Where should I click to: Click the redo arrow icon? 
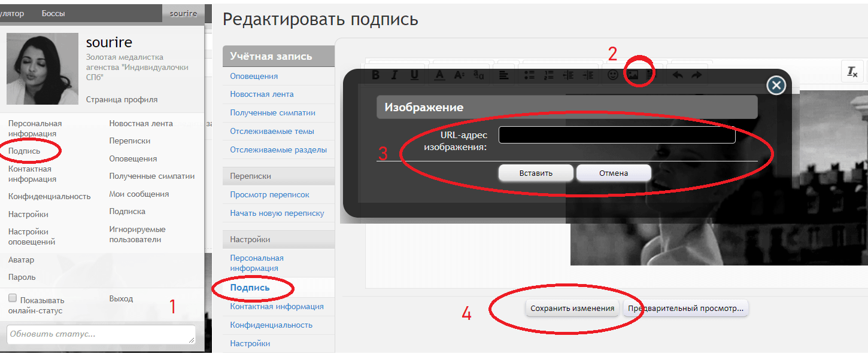click(697, 75)
